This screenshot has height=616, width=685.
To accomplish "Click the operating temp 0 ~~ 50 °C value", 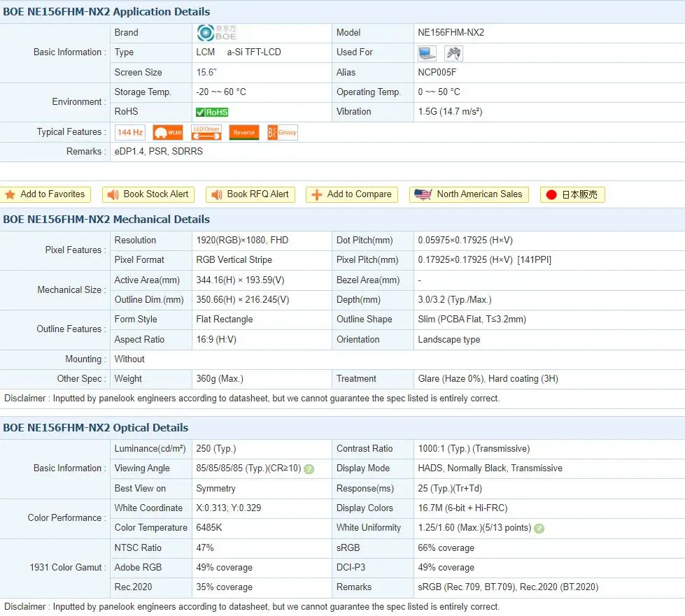I will point(439,92).
